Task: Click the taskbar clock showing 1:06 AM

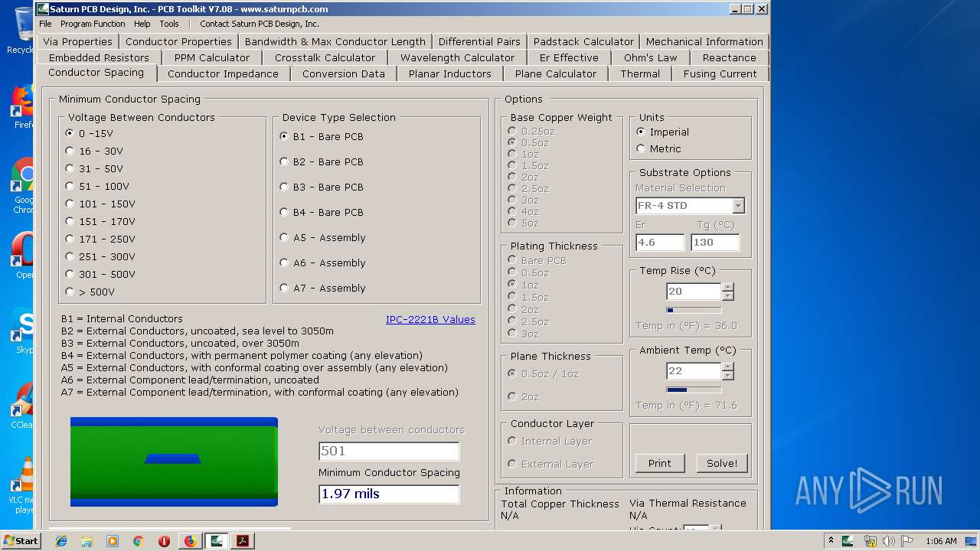Action: 941,541
